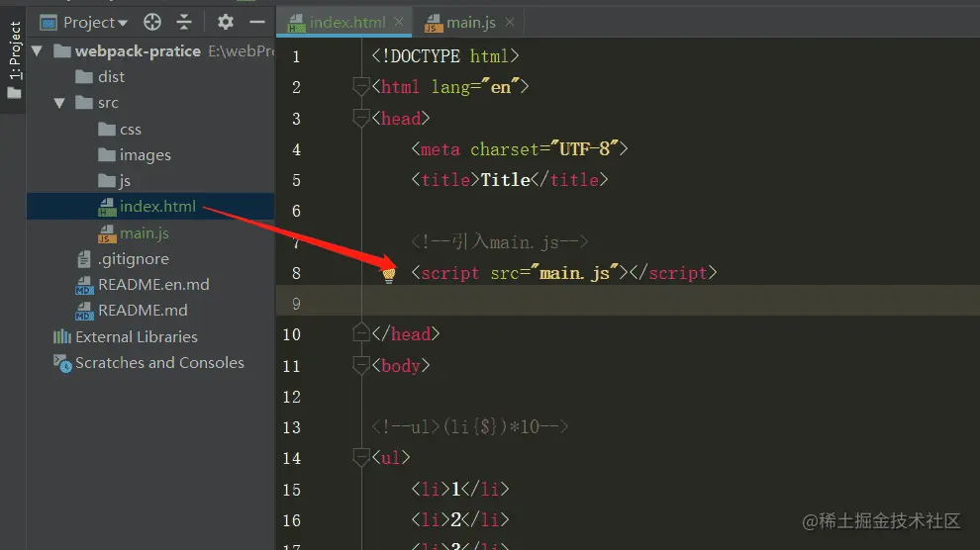
Task: Fold the body tag on line 11
Action: tap(360, 365)
